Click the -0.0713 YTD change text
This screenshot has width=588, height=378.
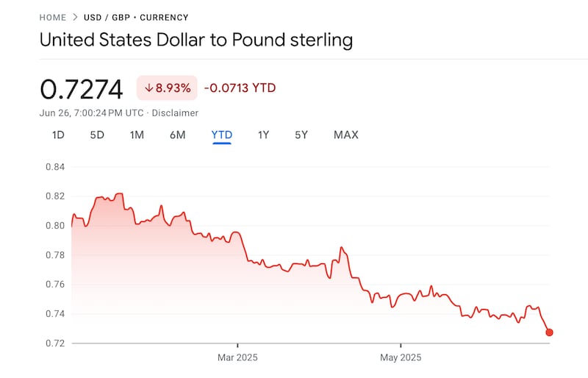pyautogui.click(x=240, y=88)
